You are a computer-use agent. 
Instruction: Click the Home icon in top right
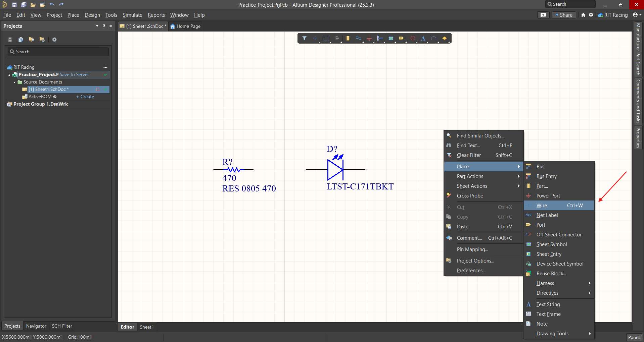pos(583,15)
